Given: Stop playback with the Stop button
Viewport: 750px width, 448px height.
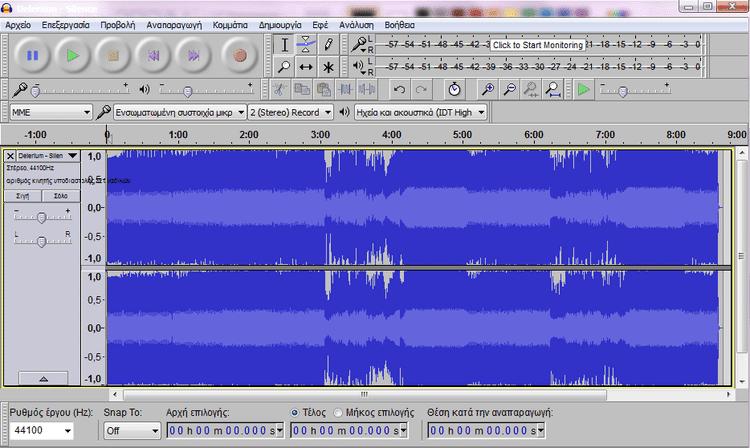Looking at the screenshot, I should (113, 56).
